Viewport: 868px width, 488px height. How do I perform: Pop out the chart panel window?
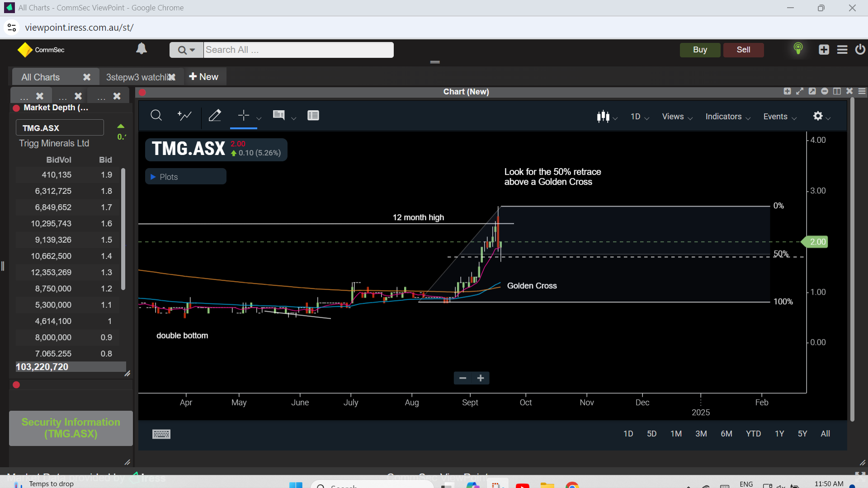coord(812,91)
